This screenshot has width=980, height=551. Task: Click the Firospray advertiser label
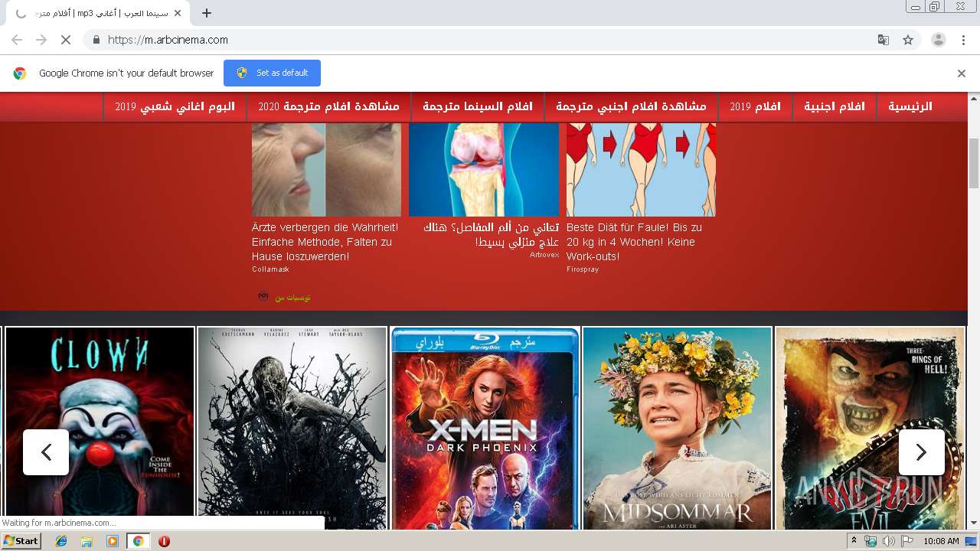583,269
